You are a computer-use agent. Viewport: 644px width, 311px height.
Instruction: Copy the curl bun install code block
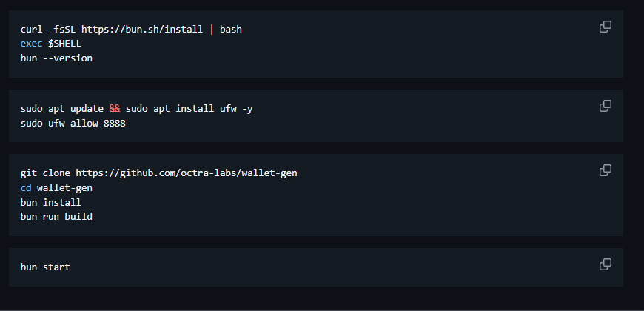tap(606, 27)
